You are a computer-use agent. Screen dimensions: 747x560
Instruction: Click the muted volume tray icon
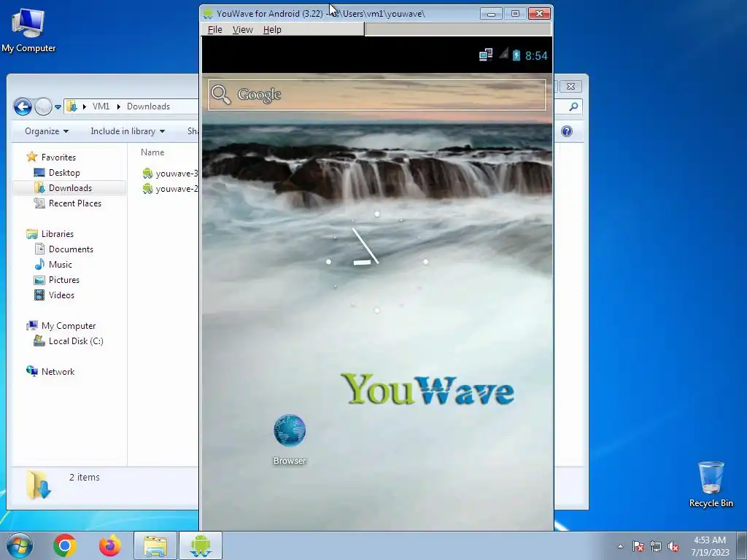[673, 546]
